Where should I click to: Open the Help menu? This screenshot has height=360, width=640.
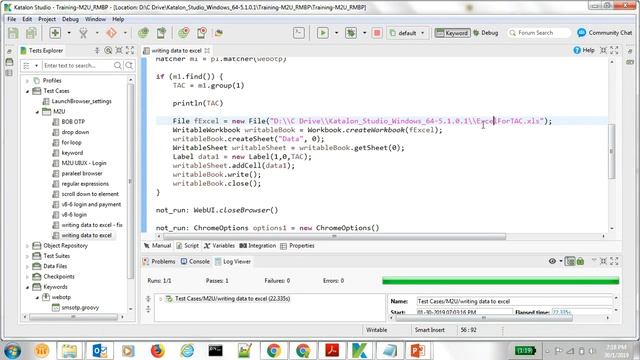pos(118,19)
